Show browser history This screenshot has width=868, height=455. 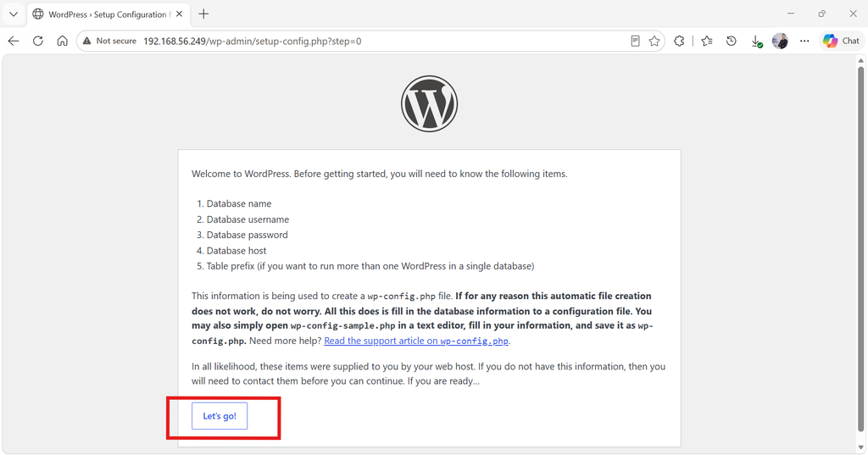[732, 41]
